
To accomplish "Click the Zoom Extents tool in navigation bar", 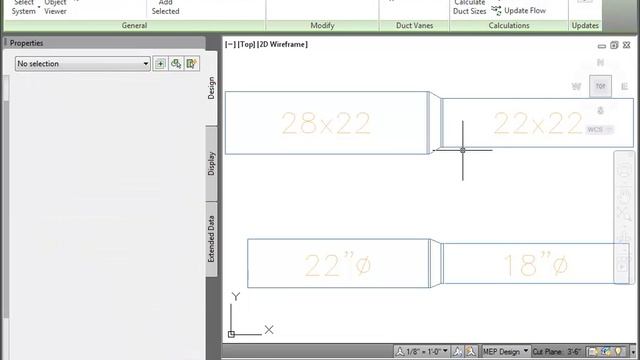I will (624, 213).
